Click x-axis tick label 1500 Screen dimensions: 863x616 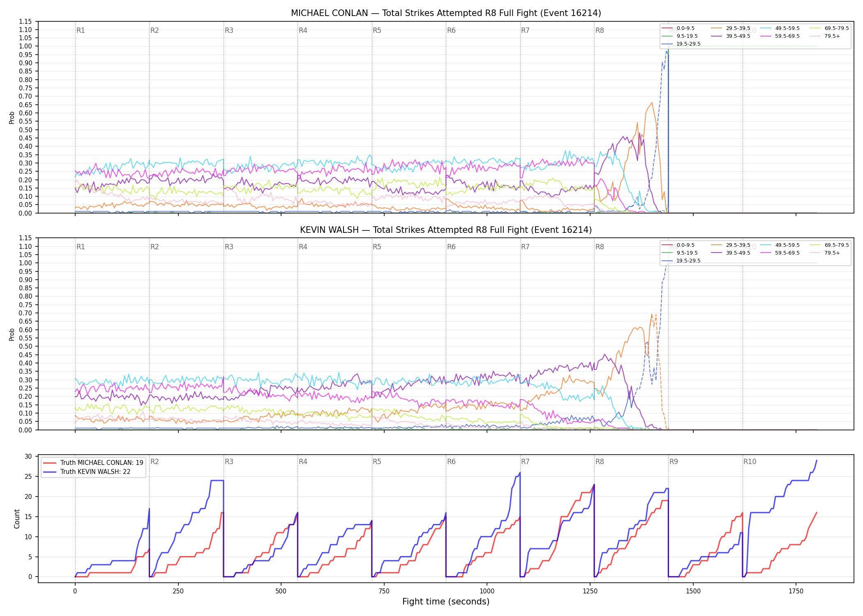coord(693,591)
